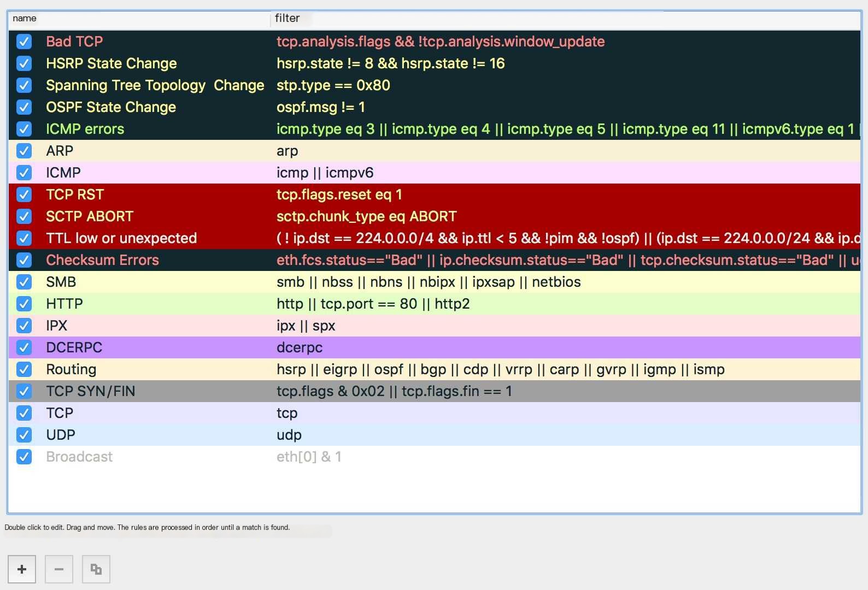The height and width of the screenshot is (590, 868).
Task: Click the stp.type == 0x80 filter
Action: click(x=333, y=85)
